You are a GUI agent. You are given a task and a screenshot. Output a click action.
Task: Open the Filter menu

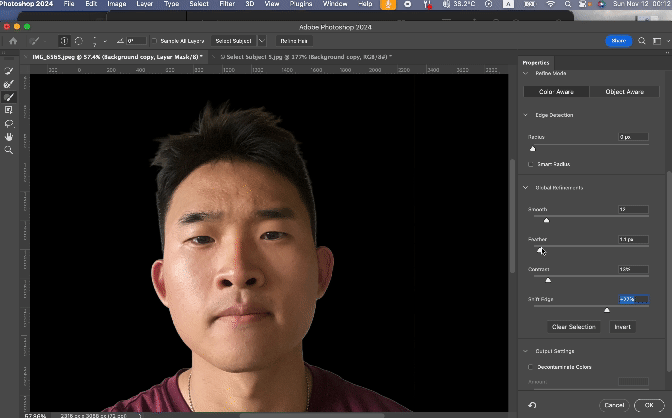click(x=227, y=5)
